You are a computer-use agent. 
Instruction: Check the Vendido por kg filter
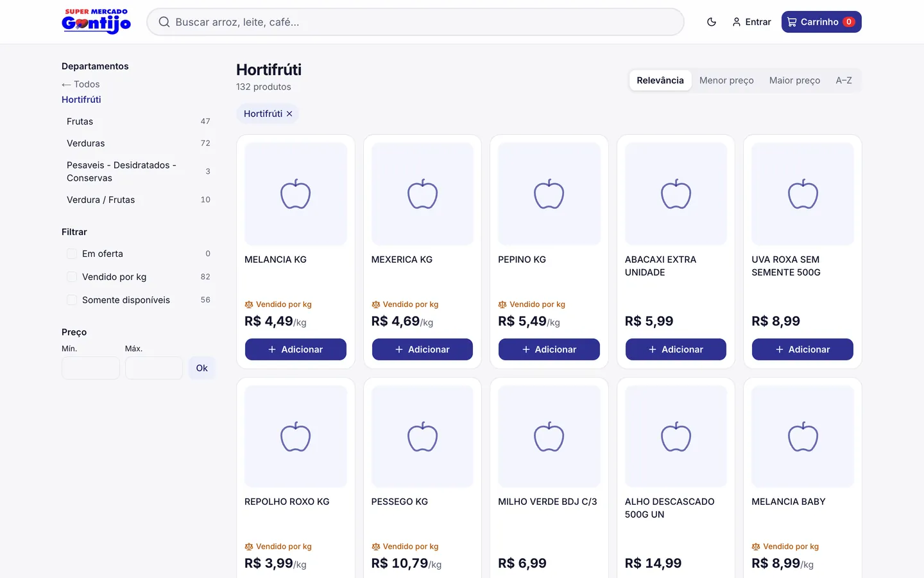point(72,277)
